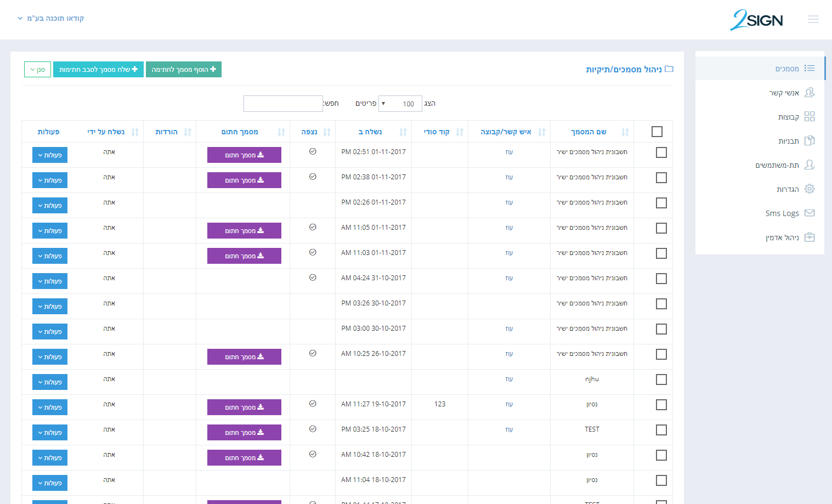The height and width of the screenshot is (504, 832).
Task: Sort by the הורדות column sort icon
Action: (x=188, y=132)
